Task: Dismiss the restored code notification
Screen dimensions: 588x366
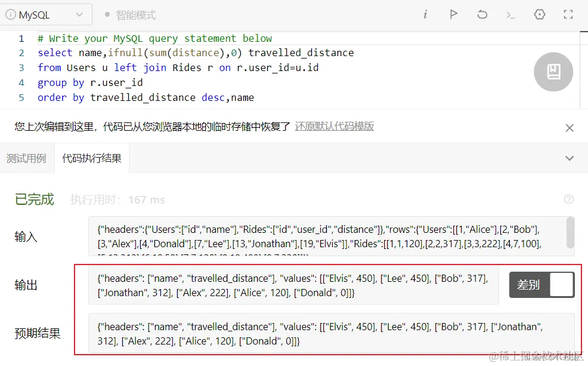Action: [x=570, y=128]
